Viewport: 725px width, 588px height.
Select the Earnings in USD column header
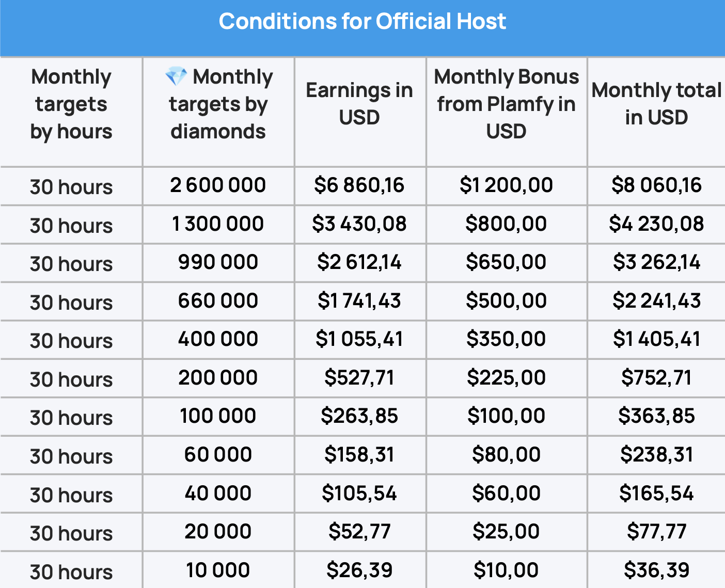359,104
